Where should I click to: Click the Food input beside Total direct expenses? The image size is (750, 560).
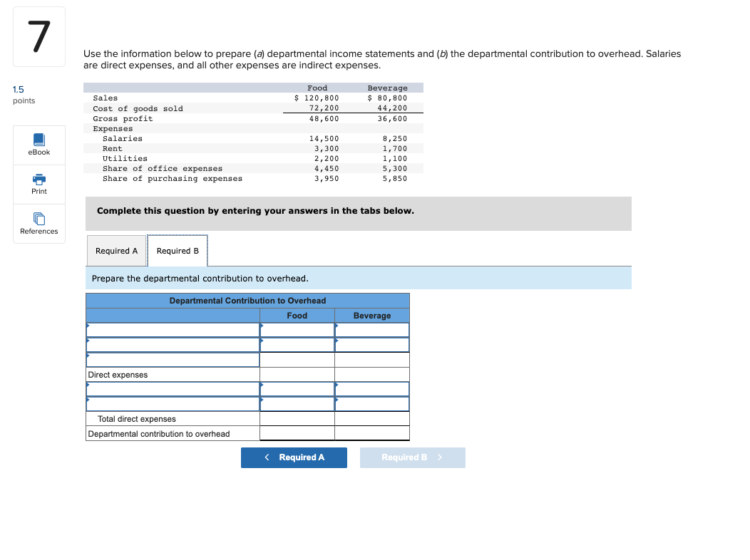click(297, 419)
